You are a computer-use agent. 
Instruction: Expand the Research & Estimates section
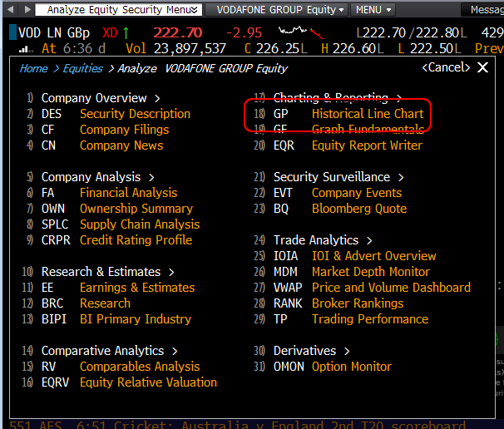[x=107, y=272]
